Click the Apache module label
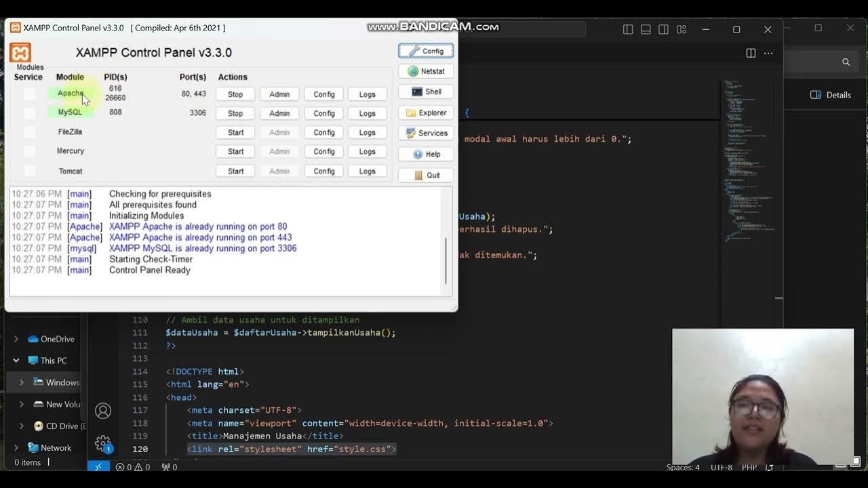This screenshot has height=488, width=868. [71, 94]
